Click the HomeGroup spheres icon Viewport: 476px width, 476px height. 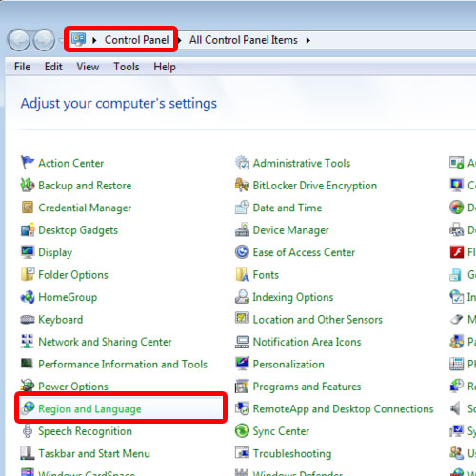(x=28, y=297)
